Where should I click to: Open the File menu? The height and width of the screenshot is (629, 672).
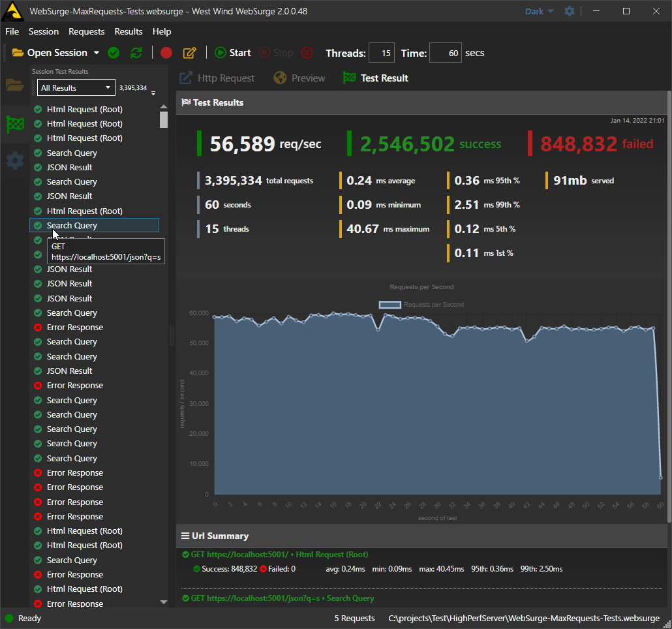coord(12,32)
